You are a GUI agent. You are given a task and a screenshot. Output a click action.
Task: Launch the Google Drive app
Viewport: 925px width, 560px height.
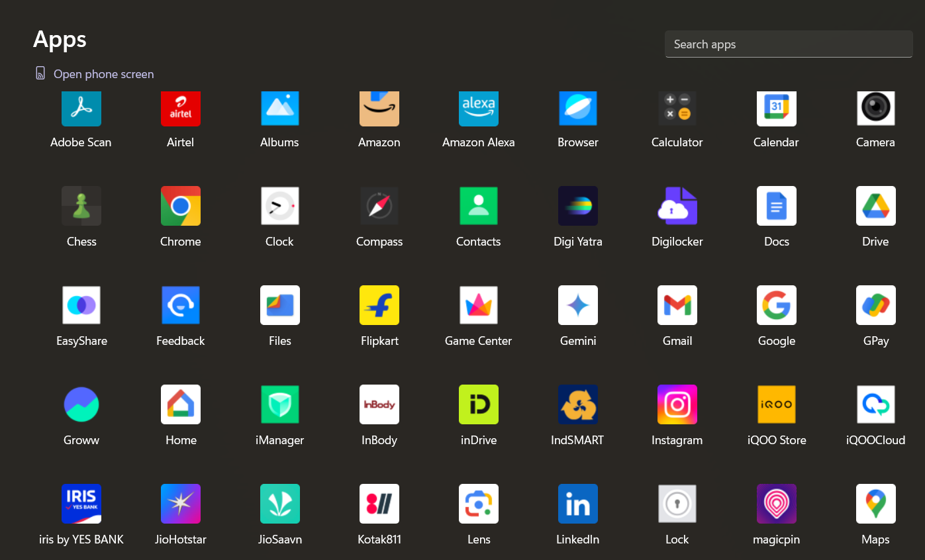coord(875,206)
